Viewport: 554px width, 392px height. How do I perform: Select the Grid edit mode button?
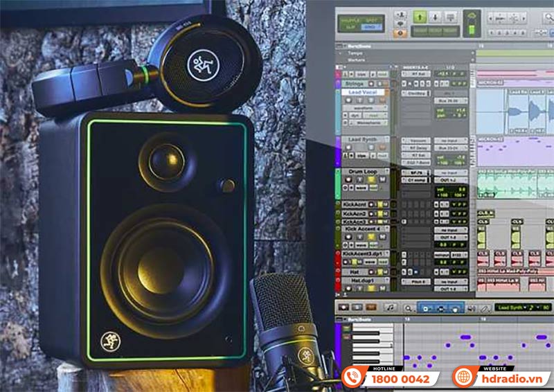[x=370, y=27]
